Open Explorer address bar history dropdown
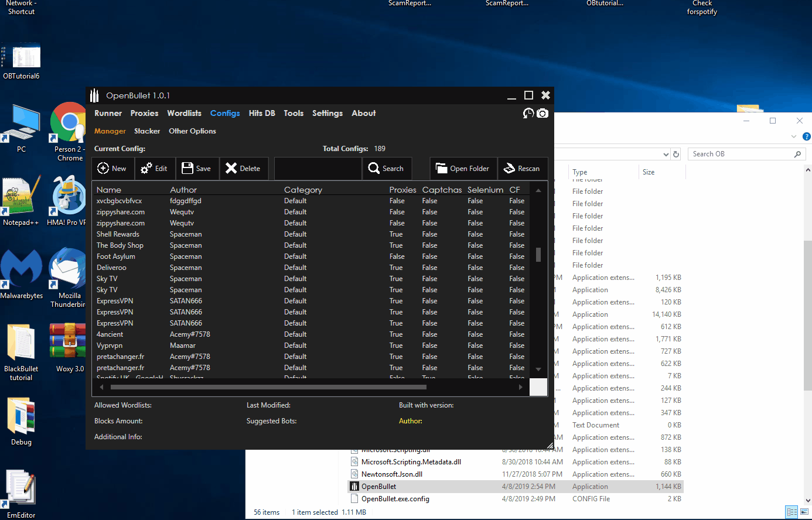The height and width of the screenshot is (520, 812). [666, 155]
